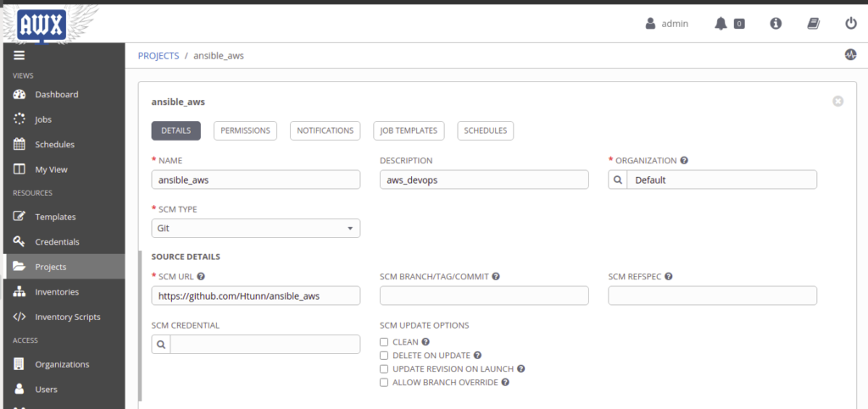This screenshot has height=409, width=868.
Task: Enable Update Revision on Launch checkbox
Action: (384, 368)
